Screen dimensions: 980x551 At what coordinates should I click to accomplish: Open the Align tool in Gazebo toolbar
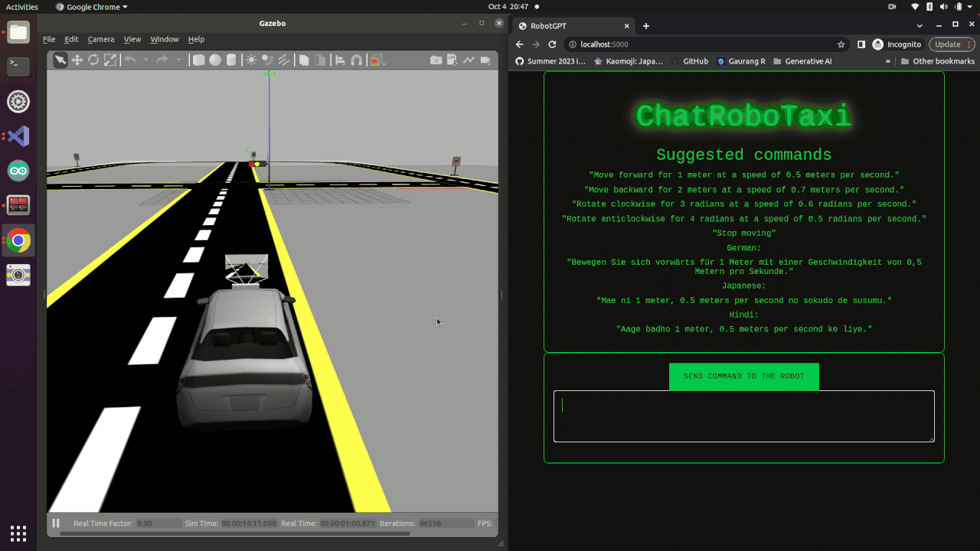[340, 60]
